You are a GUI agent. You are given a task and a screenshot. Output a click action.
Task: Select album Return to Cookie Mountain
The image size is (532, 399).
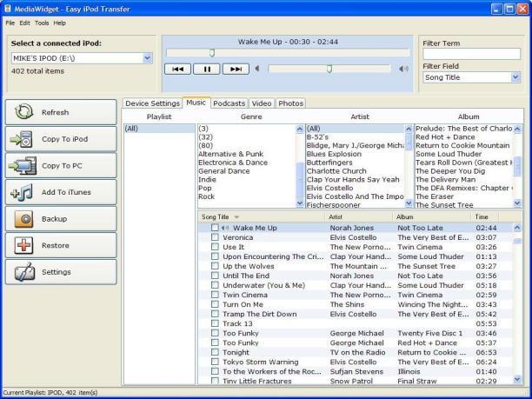[462, 145]
